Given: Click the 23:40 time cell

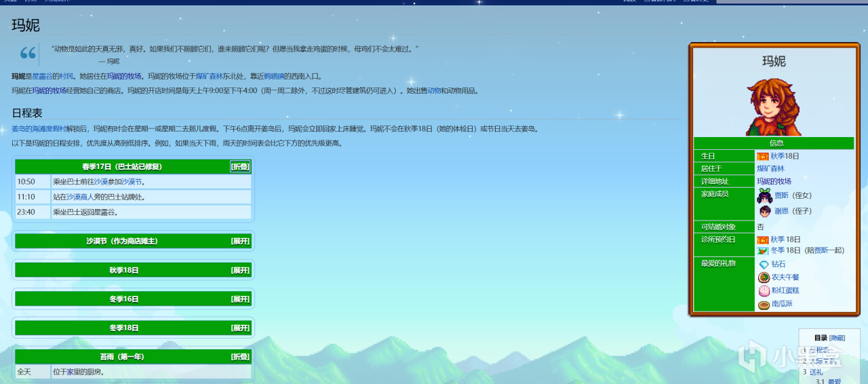Looking at the screenshot, I should coord(33,212).
